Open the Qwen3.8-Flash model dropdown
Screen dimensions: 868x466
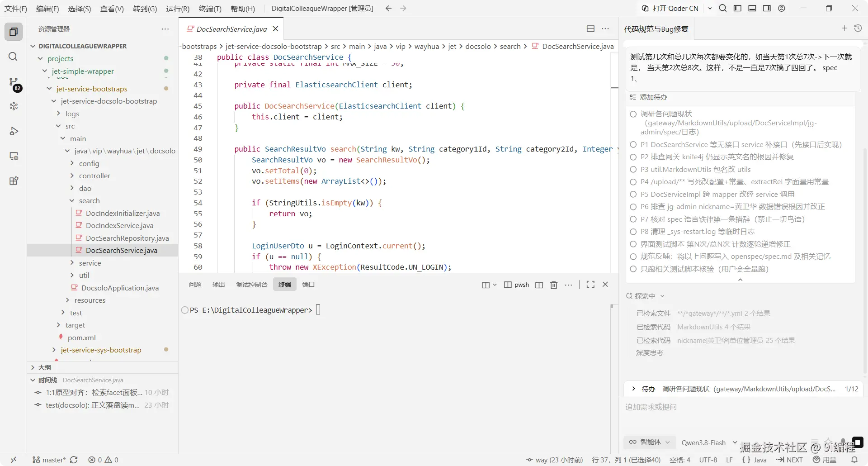click(x=709, y=442)
